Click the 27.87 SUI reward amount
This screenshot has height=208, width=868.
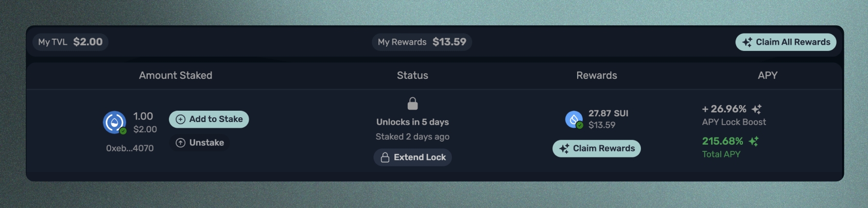[608, 113]
